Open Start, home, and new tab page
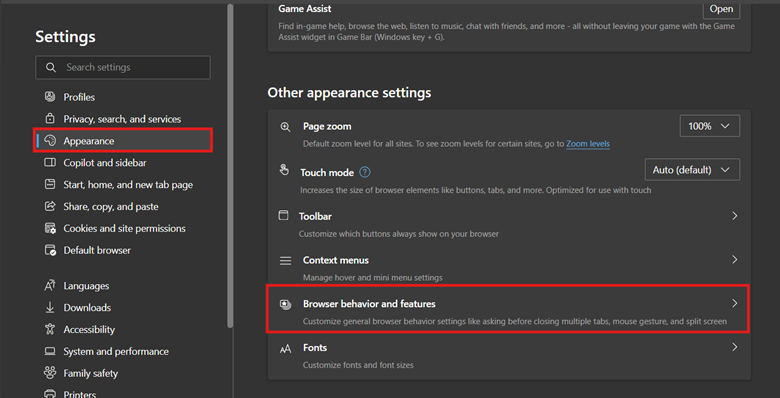The height and width of the screenshot is (398, 780). tap(123, 185)
